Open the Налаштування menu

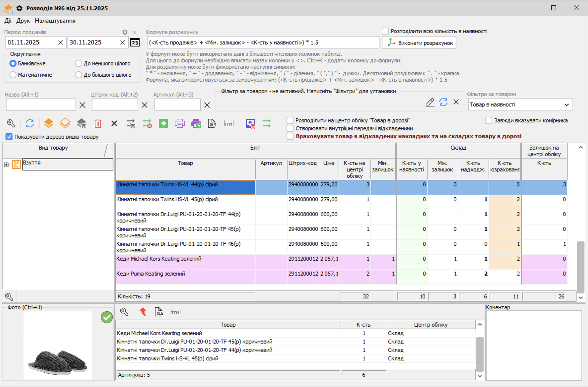[x=55, y=21]
